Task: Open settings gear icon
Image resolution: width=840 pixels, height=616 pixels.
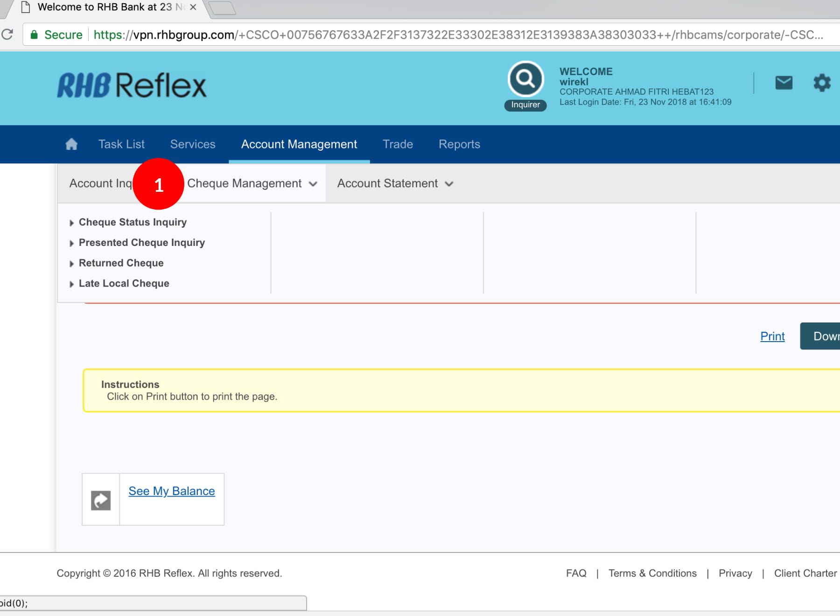Action: 822,83
